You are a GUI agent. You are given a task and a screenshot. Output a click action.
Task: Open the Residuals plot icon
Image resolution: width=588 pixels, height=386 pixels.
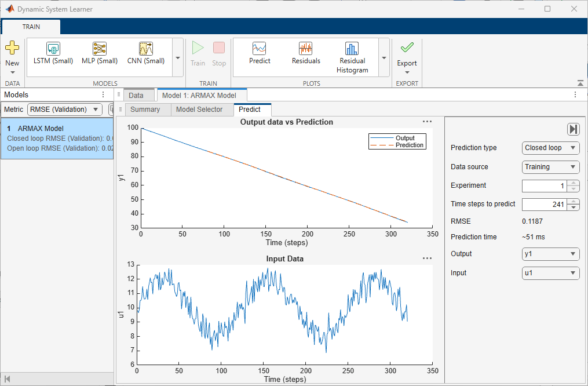306,49
